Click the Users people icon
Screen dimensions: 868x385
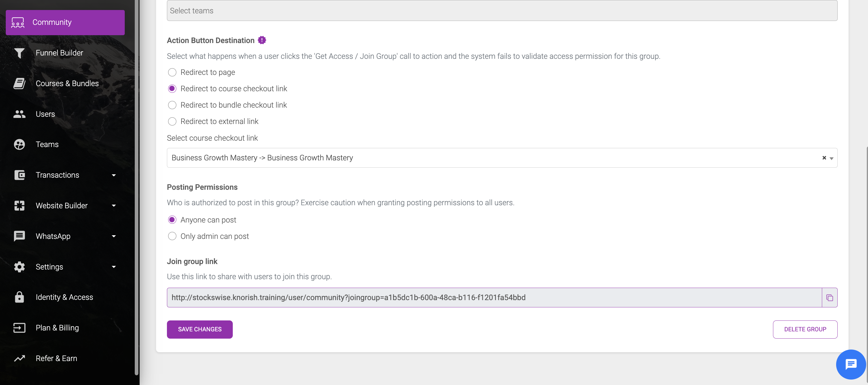pos(19,114)
